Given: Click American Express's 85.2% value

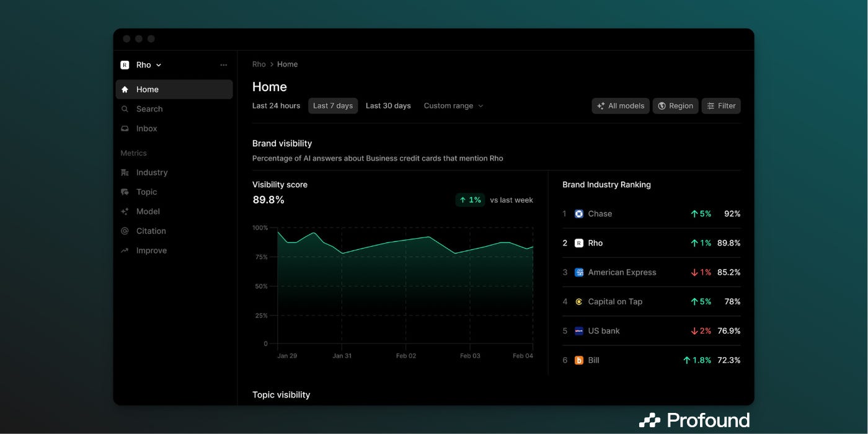Looking at the screenshot, I should [728, 272].
